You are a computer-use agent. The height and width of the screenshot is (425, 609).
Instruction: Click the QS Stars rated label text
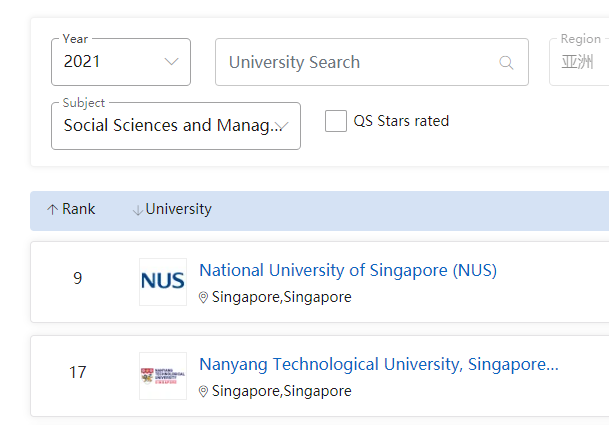coord(401,121)
